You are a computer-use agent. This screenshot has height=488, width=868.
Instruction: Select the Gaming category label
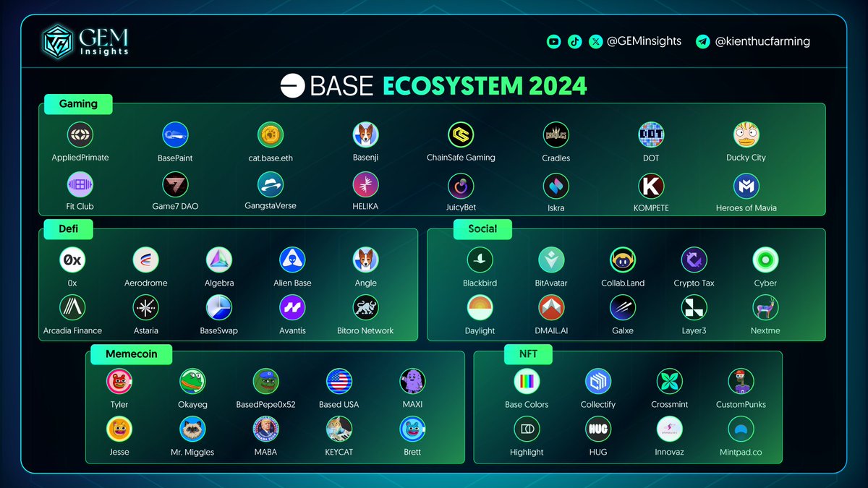[x=78, y=103]
